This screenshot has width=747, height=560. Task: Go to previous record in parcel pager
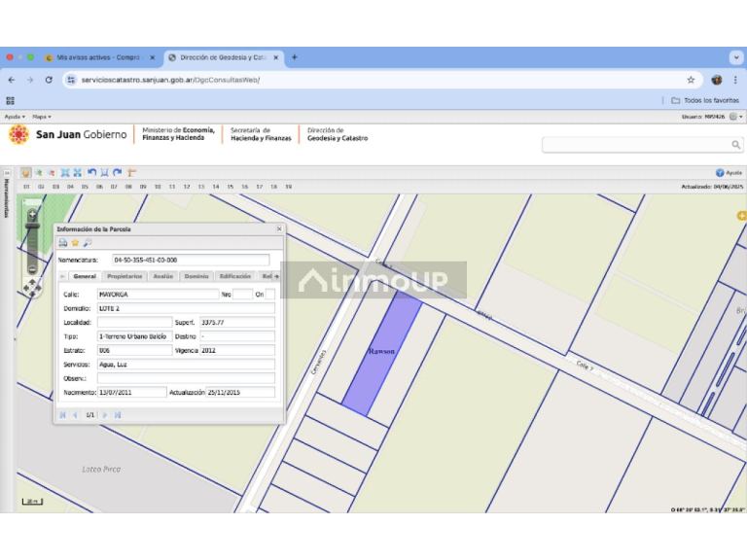coord(75,415)
